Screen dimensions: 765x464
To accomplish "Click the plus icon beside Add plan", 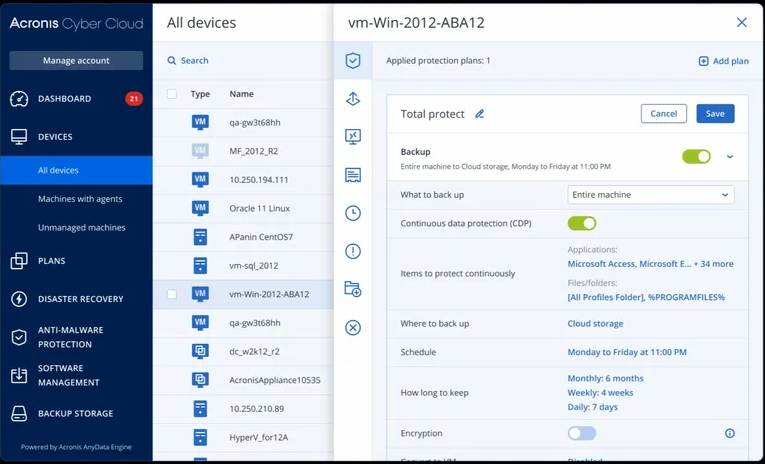I will point(704,61).
